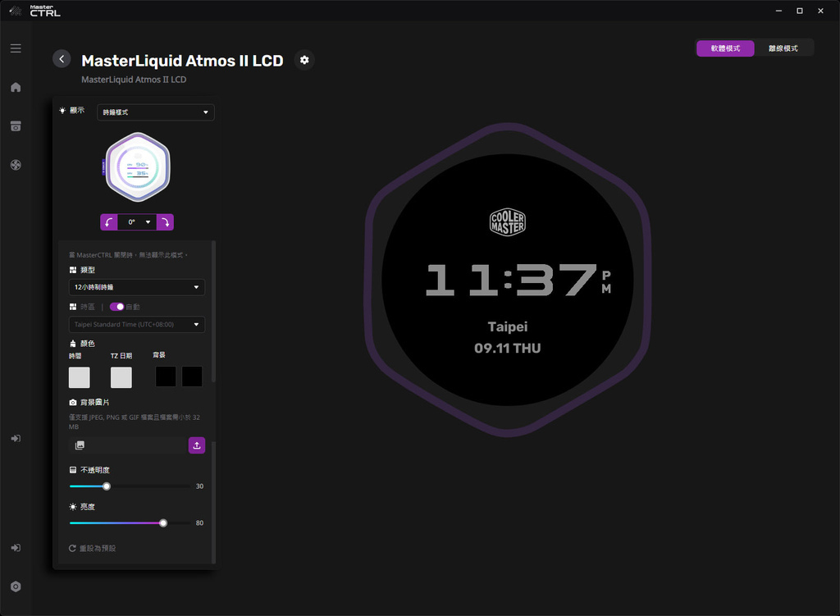840x616 pixels.
Task: Pick the TZ 日期 color swatch
Action: 121,377
